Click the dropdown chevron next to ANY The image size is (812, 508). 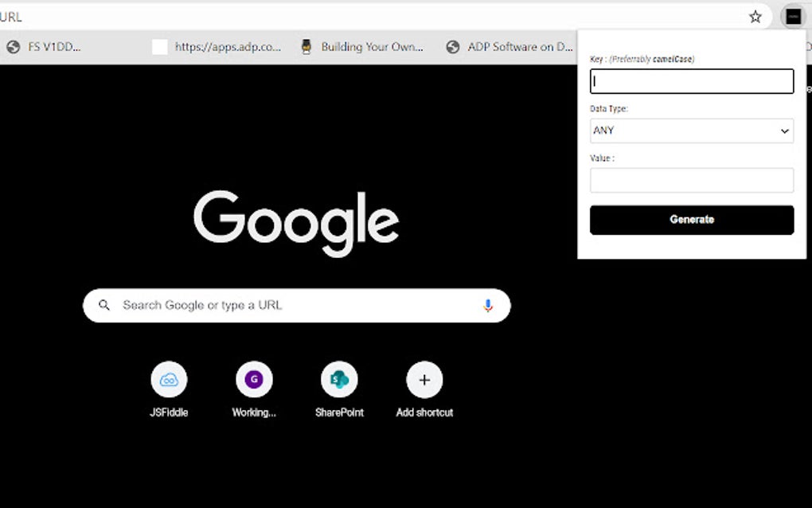[x=785, y=131]
